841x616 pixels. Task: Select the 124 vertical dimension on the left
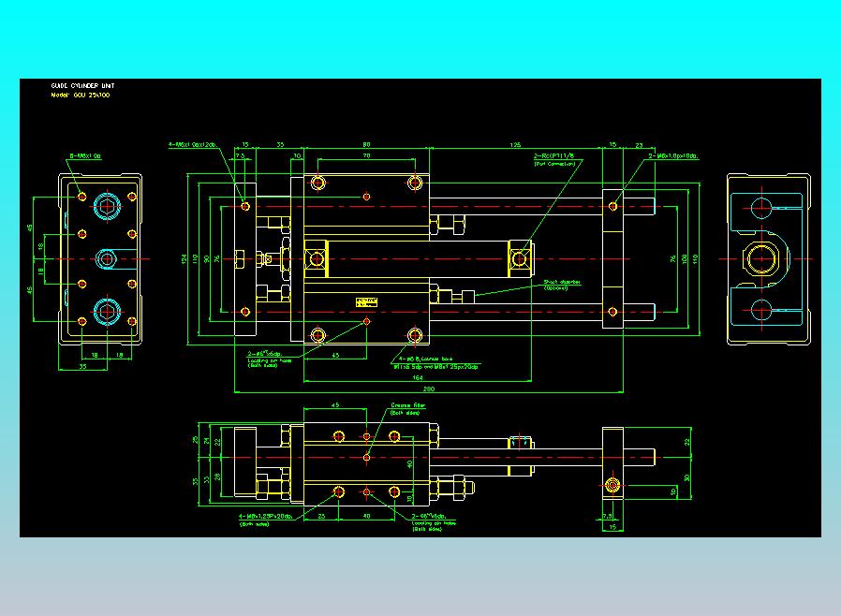[x=184, y=259]
